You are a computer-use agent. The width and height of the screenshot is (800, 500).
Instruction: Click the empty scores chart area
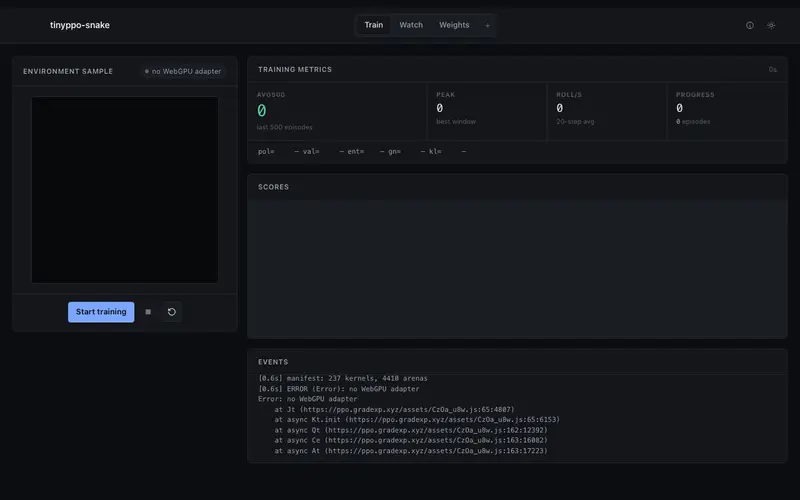(x=517, y=268)
